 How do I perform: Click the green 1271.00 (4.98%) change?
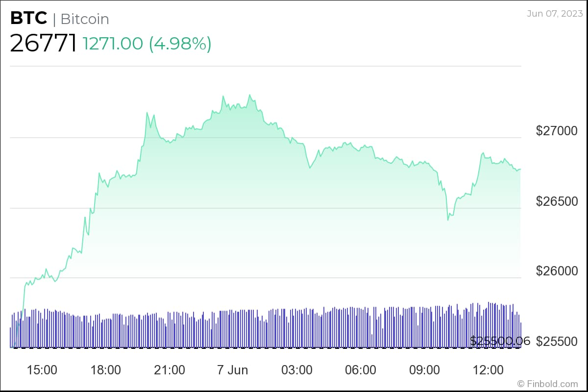[x=147, y=44]
